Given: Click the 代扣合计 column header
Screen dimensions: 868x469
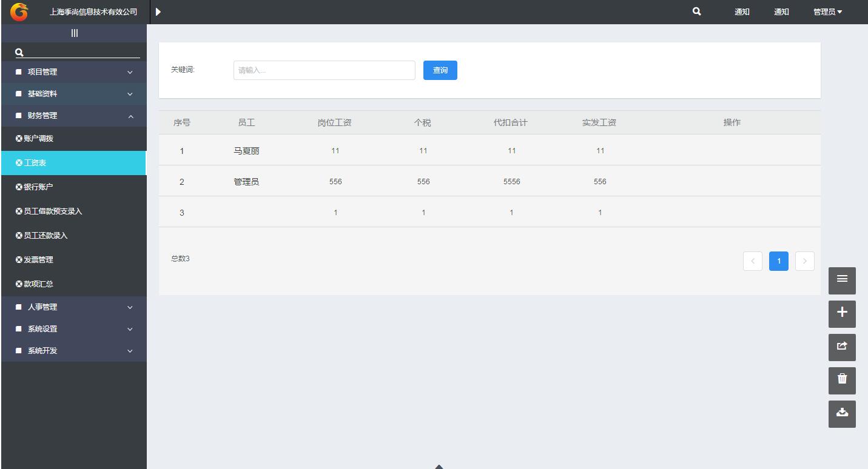Looking at the screenshot, I should click(511, 122).
